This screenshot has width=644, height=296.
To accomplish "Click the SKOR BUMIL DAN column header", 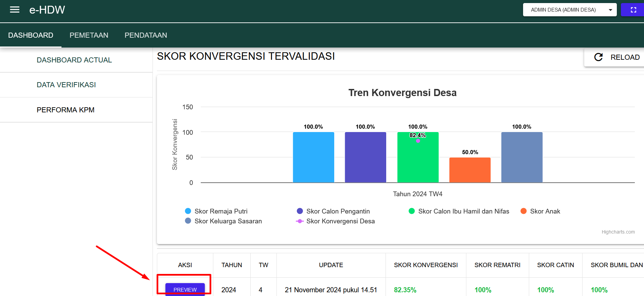I will point(613,265).
